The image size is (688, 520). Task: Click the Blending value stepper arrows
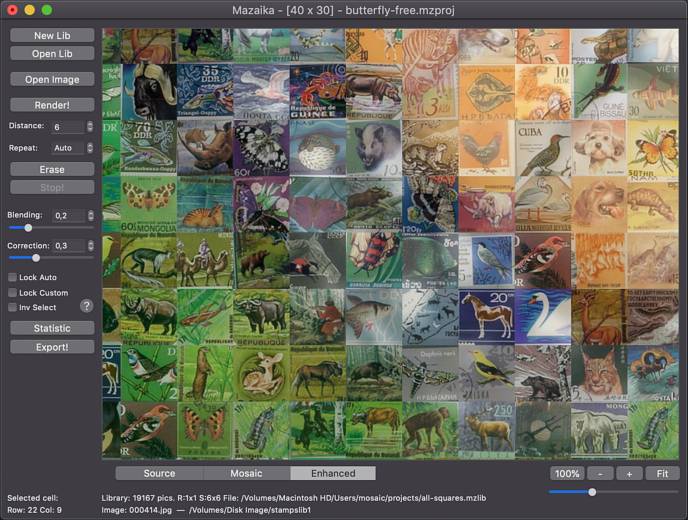point(90,215)
